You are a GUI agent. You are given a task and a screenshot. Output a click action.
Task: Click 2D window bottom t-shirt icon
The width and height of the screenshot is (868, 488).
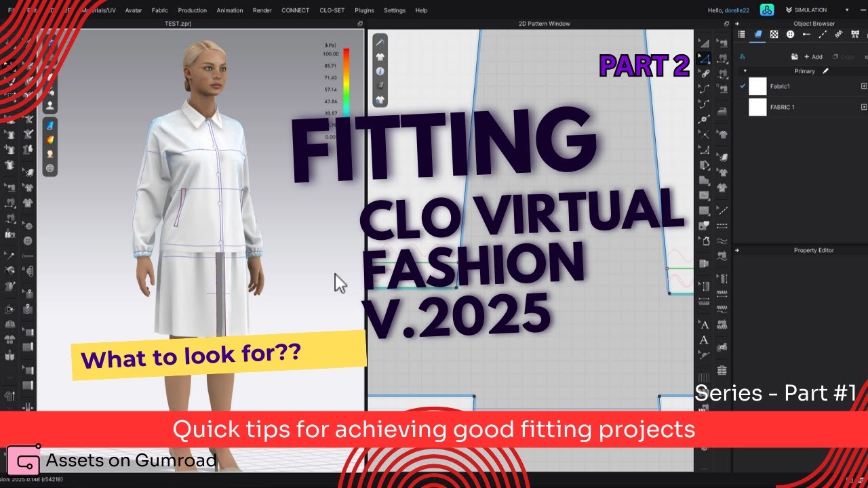pos(380,100)
